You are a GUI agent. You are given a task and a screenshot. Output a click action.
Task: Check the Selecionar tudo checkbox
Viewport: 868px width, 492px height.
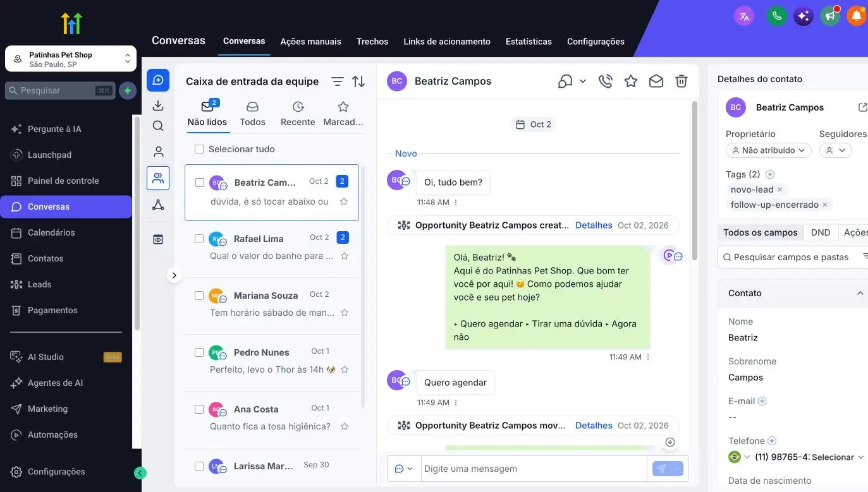(x=199, y=149)
